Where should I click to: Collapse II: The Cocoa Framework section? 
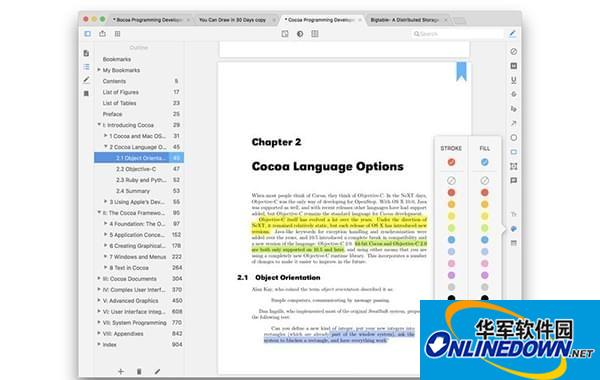pyautogui.click(x=99, y=212)
